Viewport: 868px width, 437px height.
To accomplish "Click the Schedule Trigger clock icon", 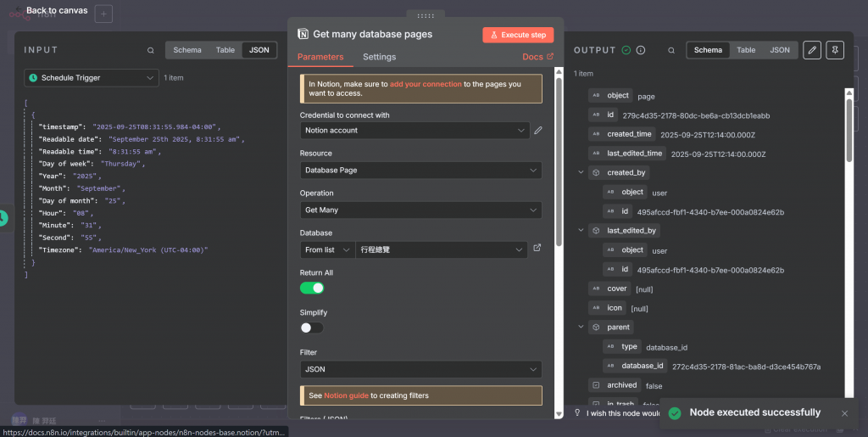I will [x=33, y=78].
